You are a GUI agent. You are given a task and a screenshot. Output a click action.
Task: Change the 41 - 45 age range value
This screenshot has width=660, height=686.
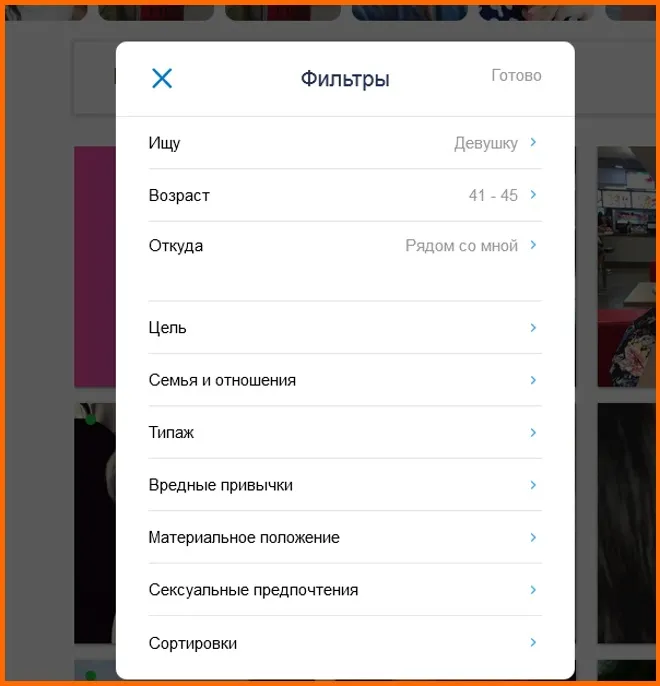tap(493, 196)
